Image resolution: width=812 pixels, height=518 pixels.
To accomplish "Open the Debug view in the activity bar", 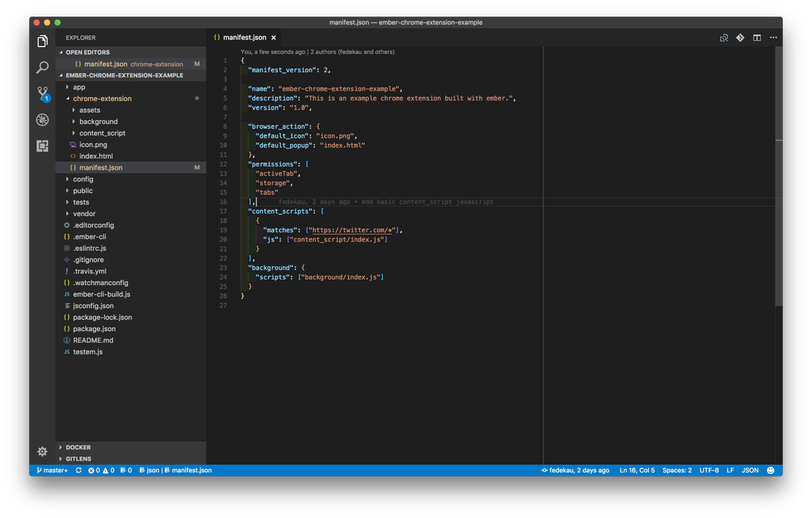I will point(42,120).
